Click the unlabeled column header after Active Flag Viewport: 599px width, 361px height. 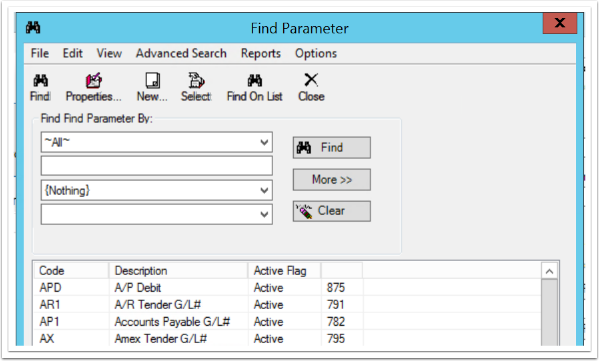pyautogui.click(x=342, y=270)
